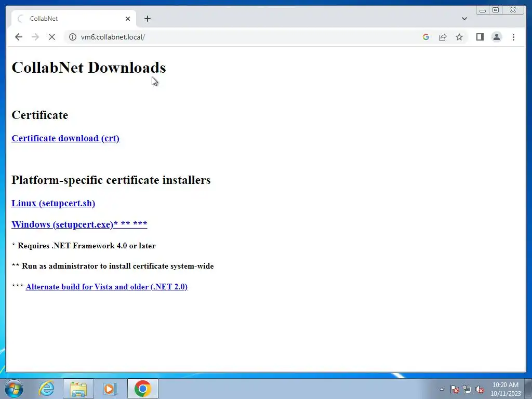Open Chrome three-dot menu
The width and height of the screenshot is (532, 399).
click(513, 37)
